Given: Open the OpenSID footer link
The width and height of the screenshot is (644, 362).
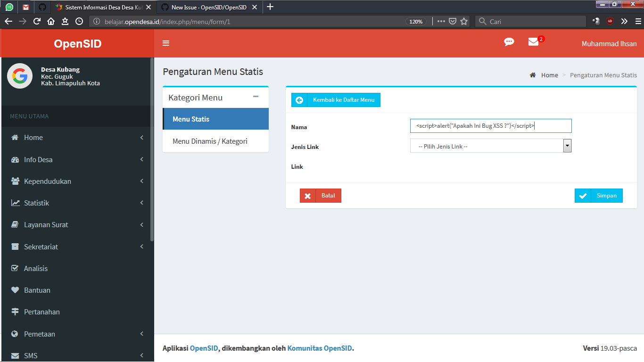Looking at the screenshot, I should click(x=204, y=348).
